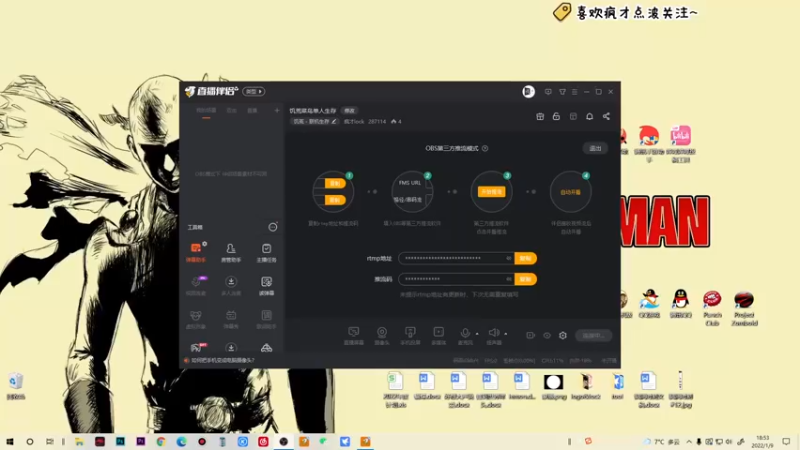Open Premiere Pro from the taskbar
Screen dimensions: 800x450
[x=141, y=441]
